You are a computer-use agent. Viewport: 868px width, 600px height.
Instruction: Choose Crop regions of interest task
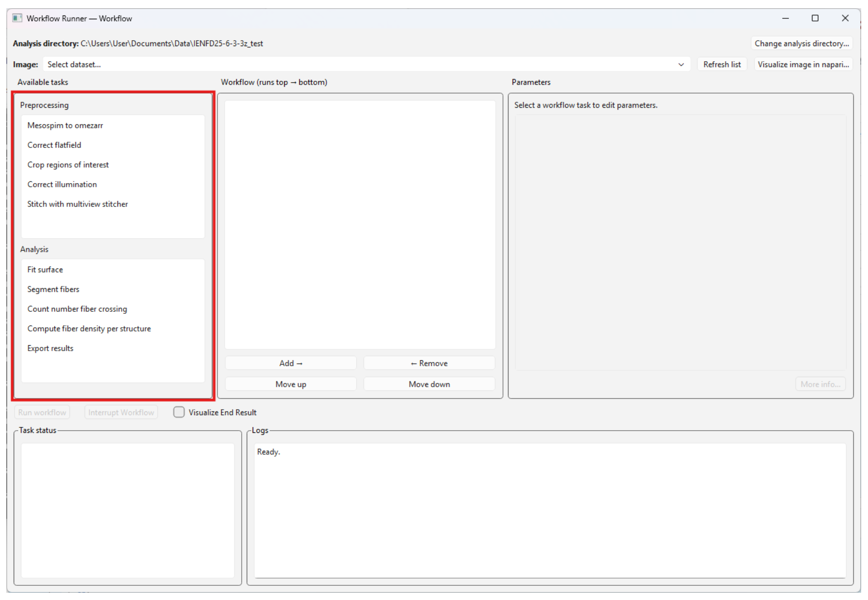[x=68, y=164]
